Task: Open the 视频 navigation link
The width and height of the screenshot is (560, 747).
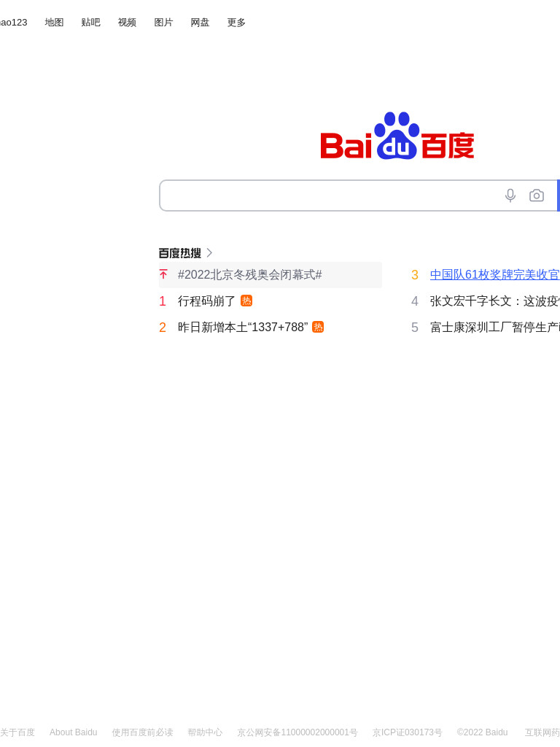Action: (127, 23)
